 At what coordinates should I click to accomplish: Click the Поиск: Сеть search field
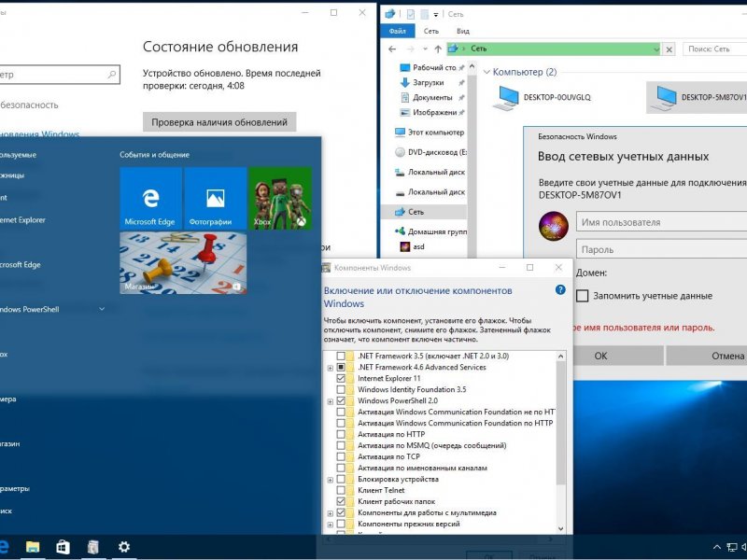(x=714, y=49)
